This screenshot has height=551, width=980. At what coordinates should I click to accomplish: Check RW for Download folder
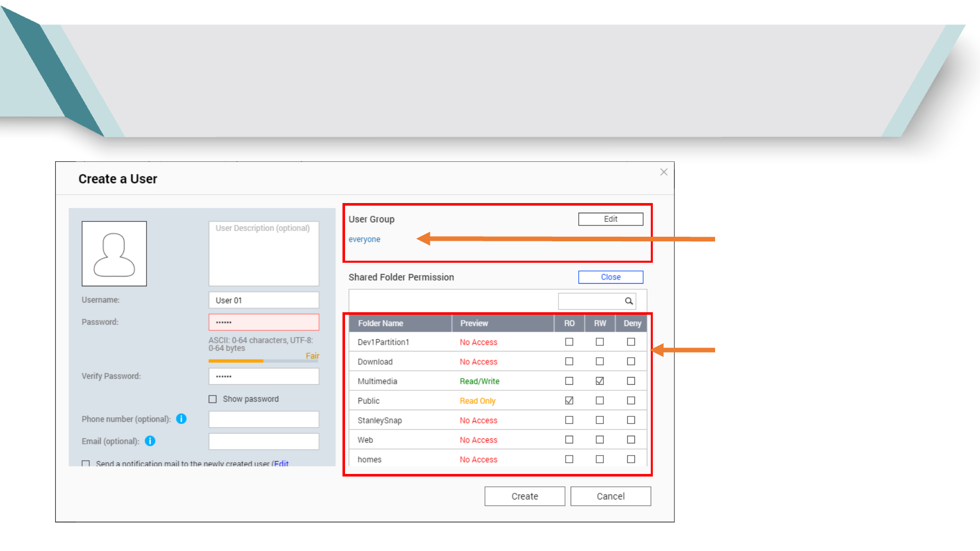pos(600,361)
